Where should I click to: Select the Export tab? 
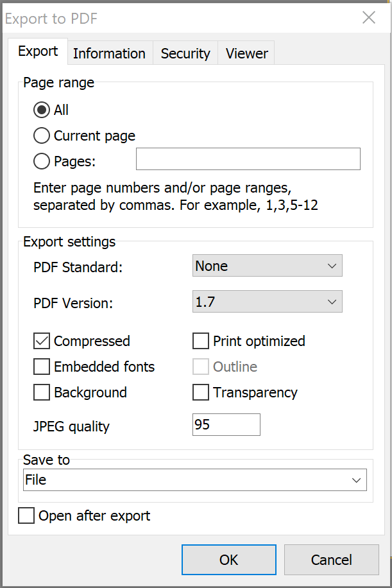pyautogui.click(x=38, y=52)
